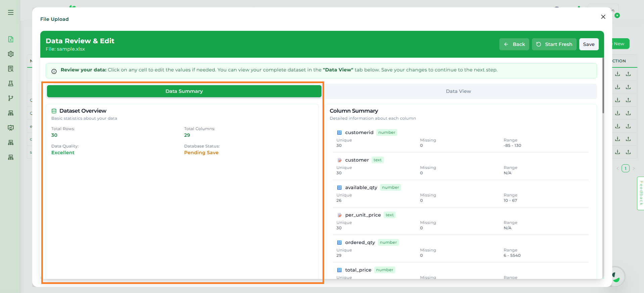Select the Data Summary tab
644x293 pixels.
pos(184,91)
